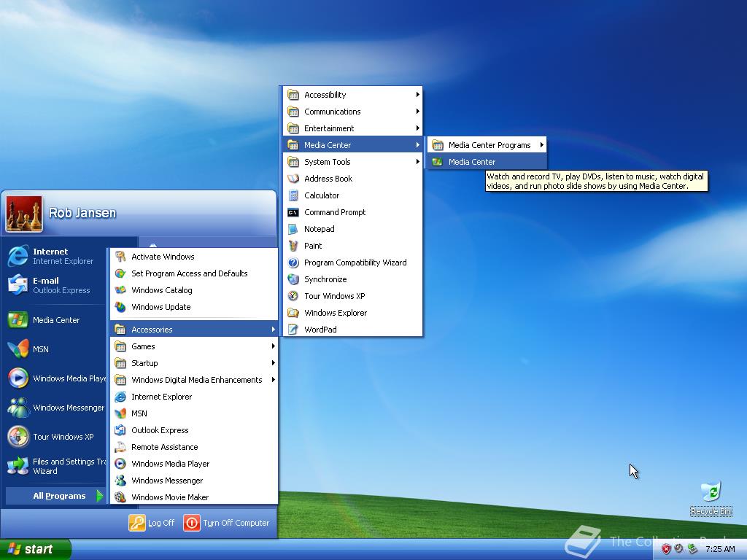This screenshot has height=560, width=747.
Task: Open MSN in All Programs list
Action: click(194, 413)
